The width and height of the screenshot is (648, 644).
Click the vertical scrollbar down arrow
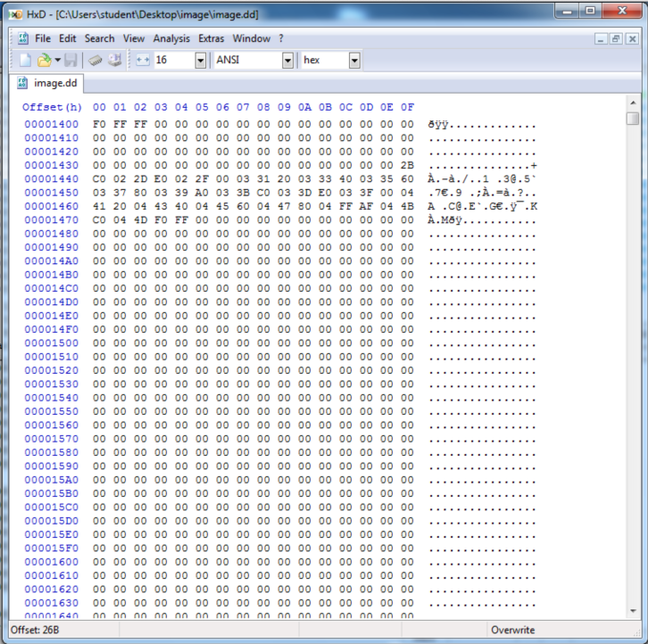(633, 611)
